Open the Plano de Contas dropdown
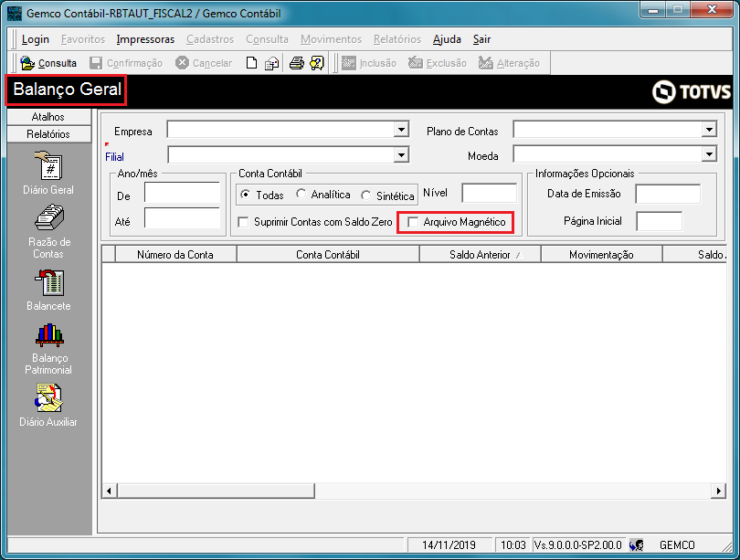 709,130
